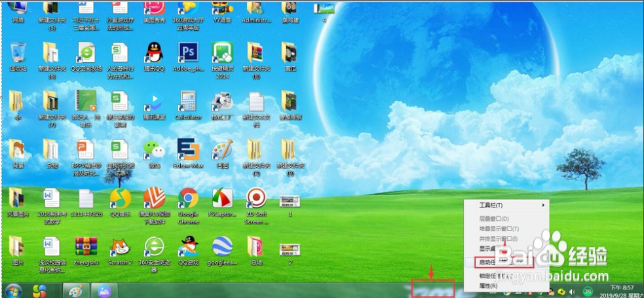Open QQ空间农场 shortcut icon
The height and width of the screenshot is (298, 644).
point(86,56)
